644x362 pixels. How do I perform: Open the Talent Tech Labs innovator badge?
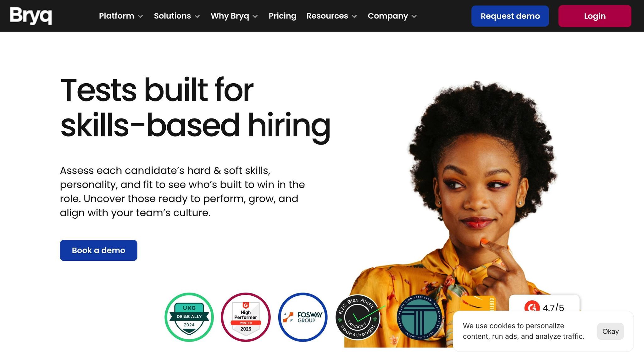[x=419, y=317]
